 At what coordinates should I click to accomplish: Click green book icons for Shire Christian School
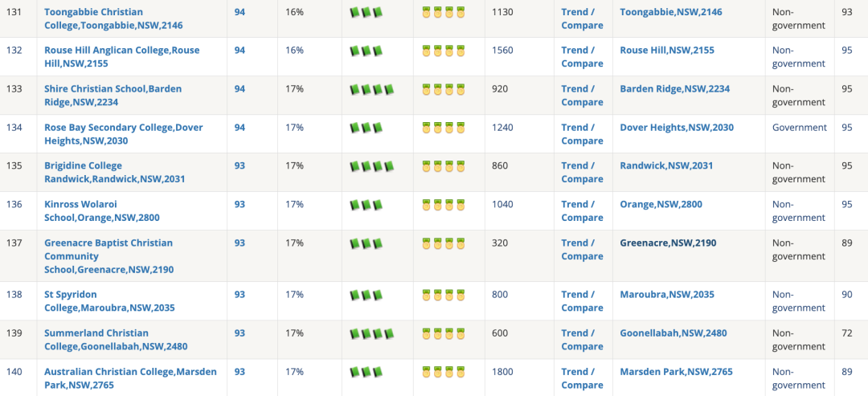click(x=372, y=89)
